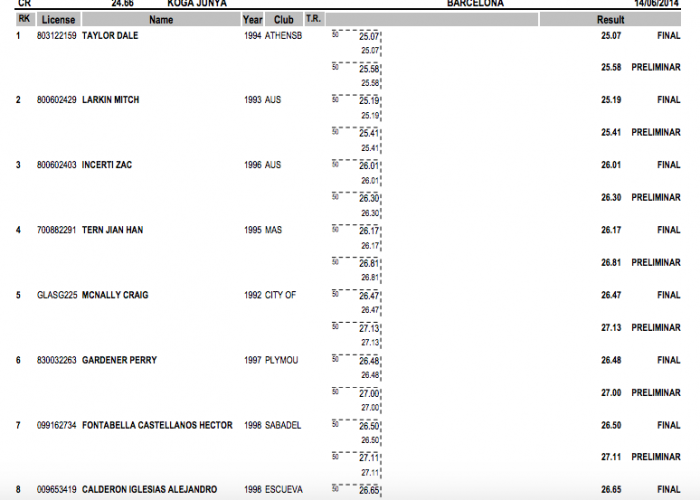This screenshot has width=700, height=500.
Task: Click 26.17 in the Result column
Action: (x=611, y=230)
